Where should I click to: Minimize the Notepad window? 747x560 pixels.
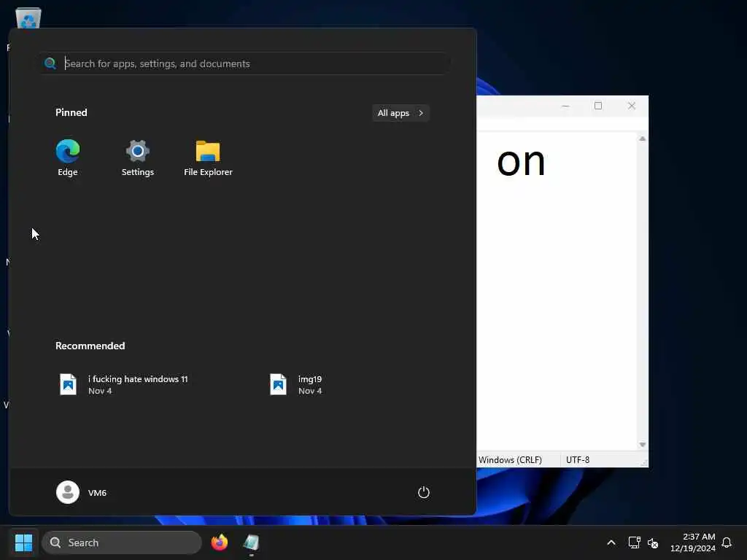click(565, 106)
